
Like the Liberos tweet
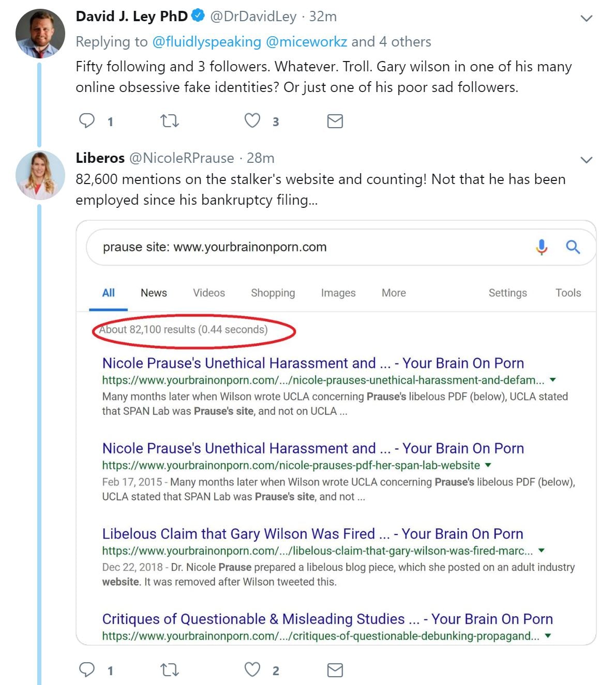pyautogui.click(x=252, y=670)
